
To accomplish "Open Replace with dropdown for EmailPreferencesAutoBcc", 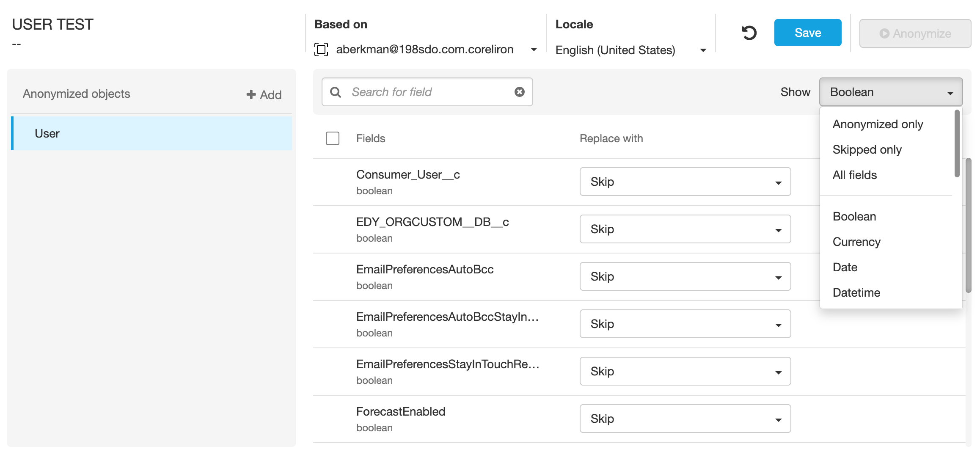I will click(x=685, y=276).
